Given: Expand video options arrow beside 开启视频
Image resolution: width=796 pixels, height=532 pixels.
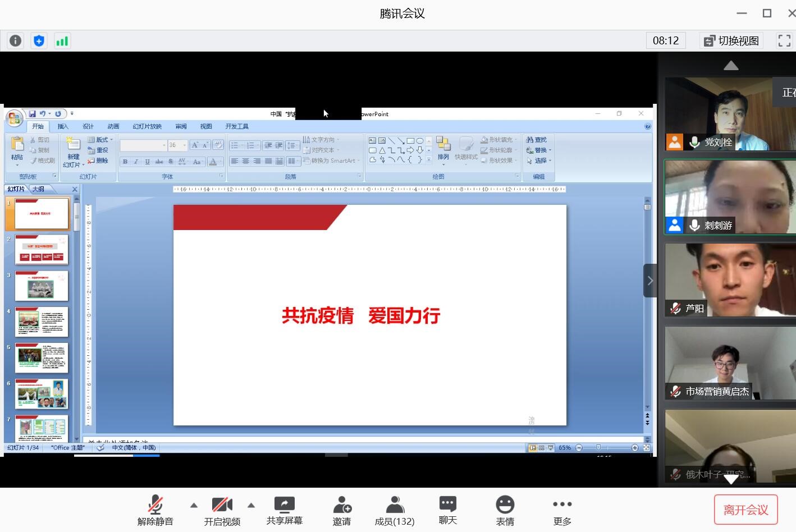Looking at the screenshot, I should coord(251,505).
